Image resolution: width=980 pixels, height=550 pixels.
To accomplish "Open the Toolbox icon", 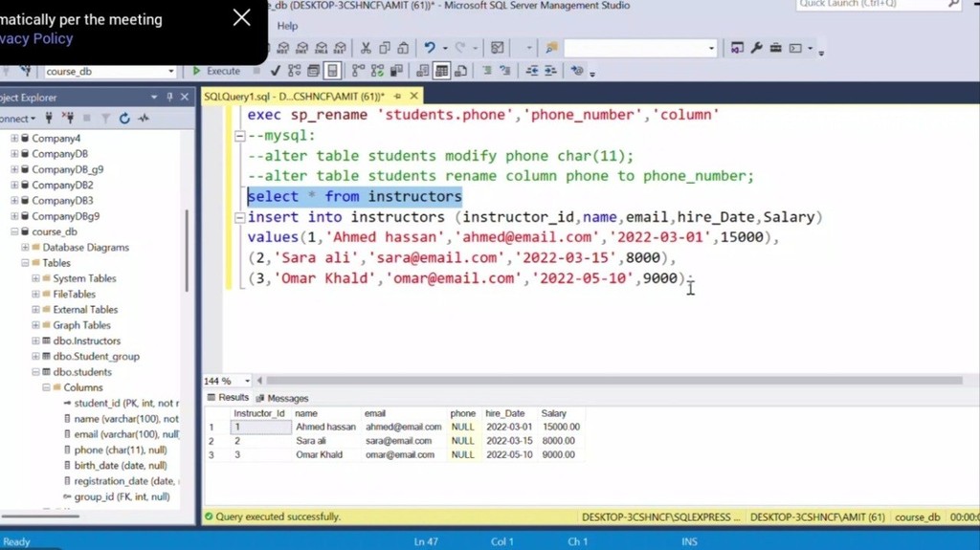I will pyautogui.click(x=775, y=48).
